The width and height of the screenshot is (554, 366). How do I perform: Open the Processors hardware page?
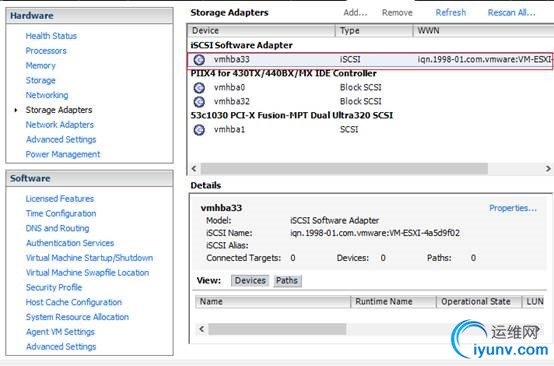(46, 51)
